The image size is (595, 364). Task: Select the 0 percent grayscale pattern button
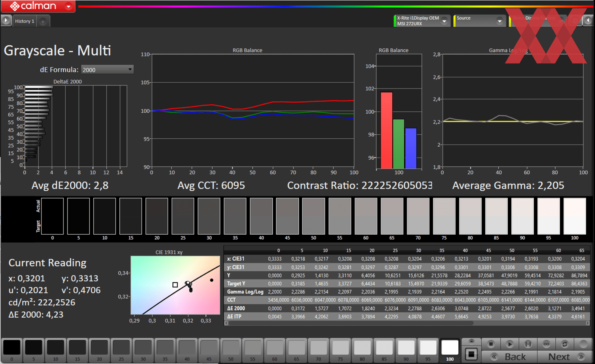tap(12, 350)
